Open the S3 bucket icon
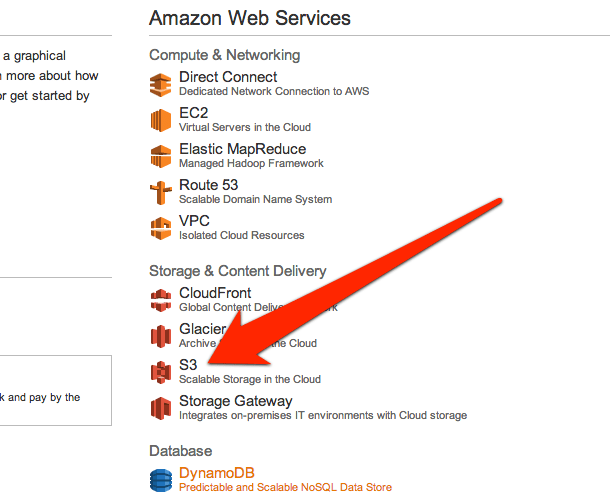The width and height of the screenshot is (610, 494). (x=161, y=372)
